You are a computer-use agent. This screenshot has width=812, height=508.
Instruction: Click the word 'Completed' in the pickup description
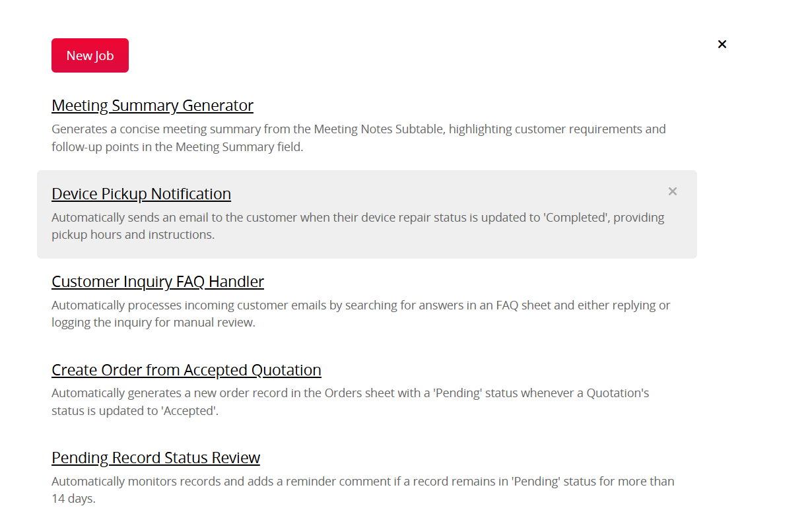click(x=575, y=218)
